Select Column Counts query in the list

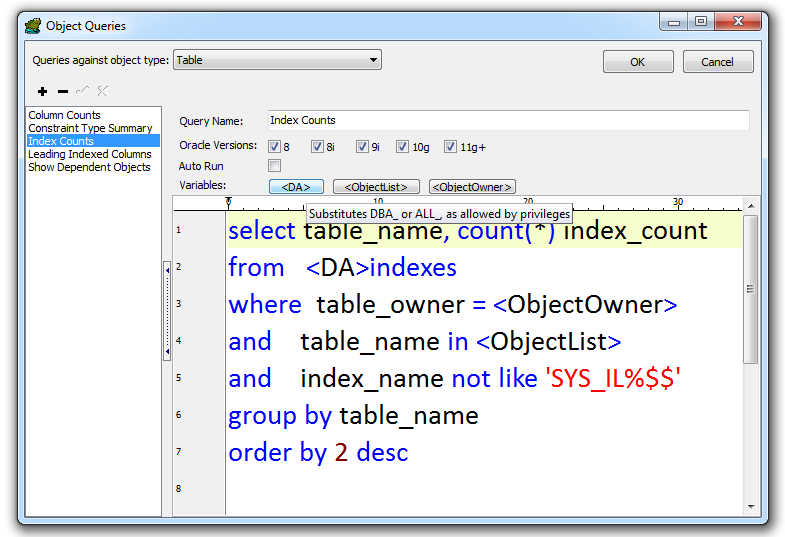pyautogui.click(x=64, y=115)
